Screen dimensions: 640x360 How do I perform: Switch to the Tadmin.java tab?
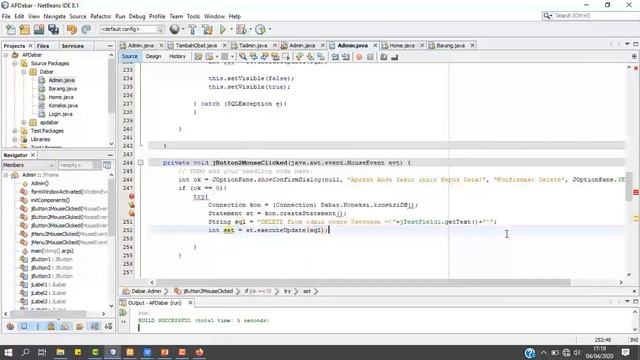pos(253,45)
